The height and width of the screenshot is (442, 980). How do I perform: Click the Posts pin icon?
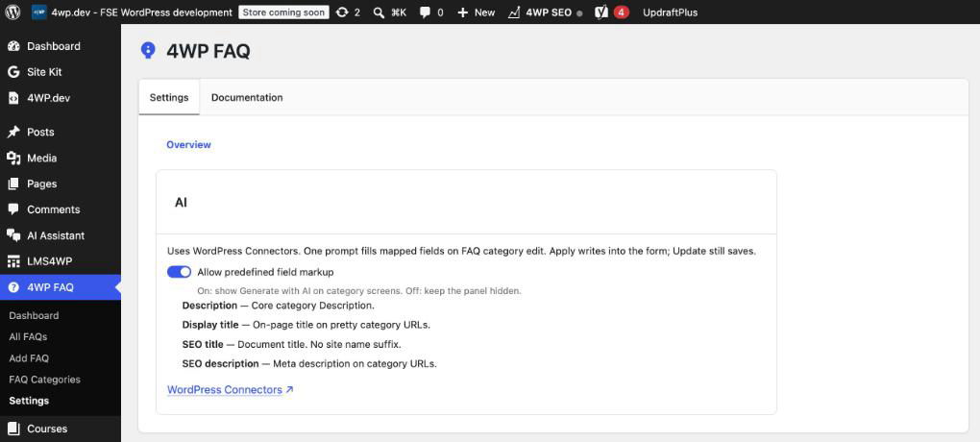pyautogui.click(x=13, y=132)
